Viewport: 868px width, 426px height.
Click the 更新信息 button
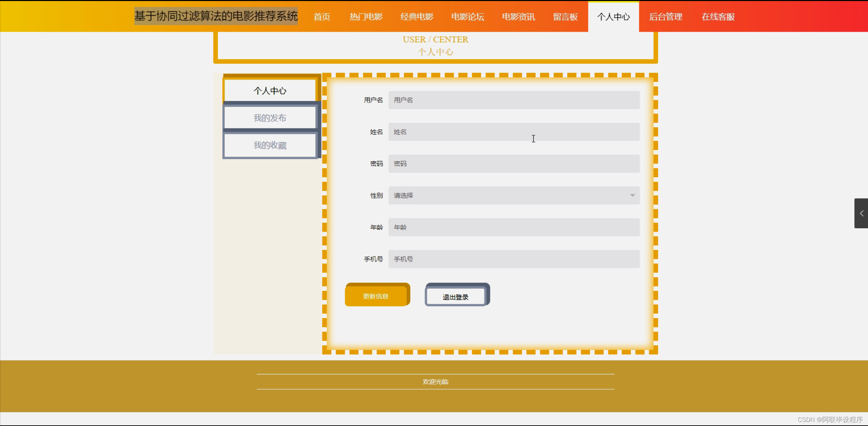pyautogui.click(x=377, y=295)
